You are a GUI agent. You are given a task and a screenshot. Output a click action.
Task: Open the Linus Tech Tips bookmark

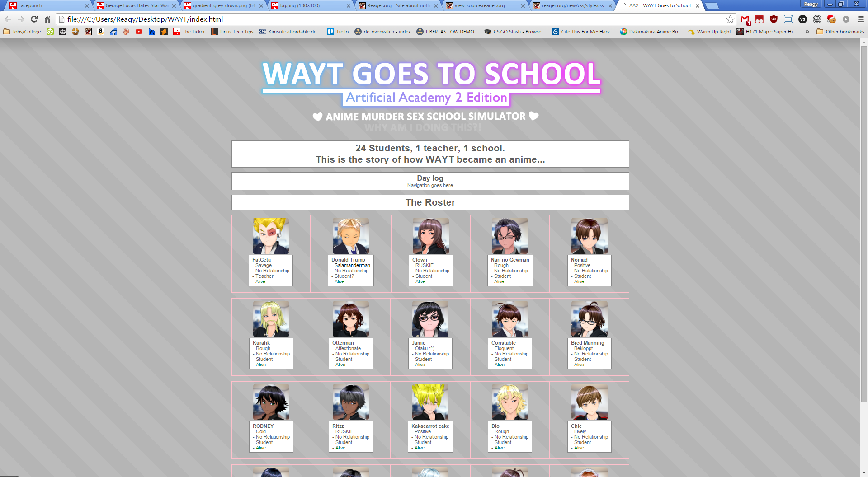(232, 32)
